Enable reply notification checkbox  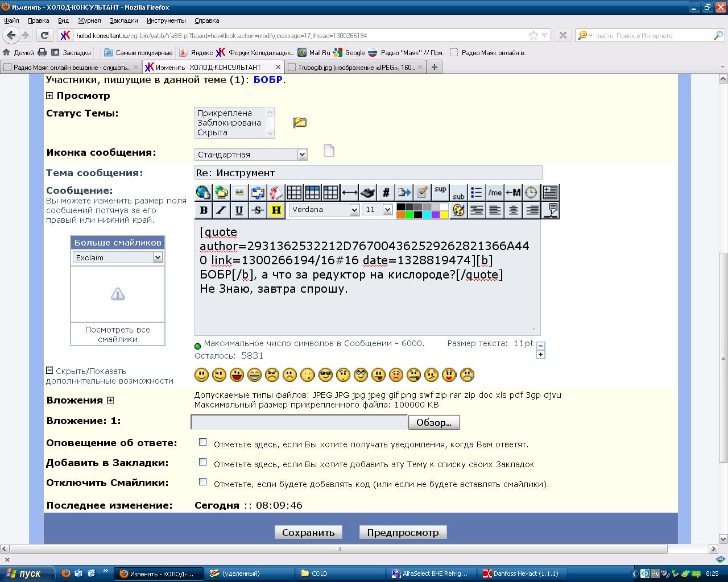(202, 442)
